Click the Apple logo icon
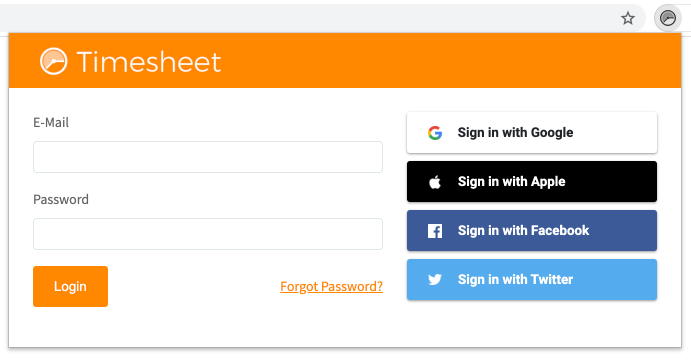This screenshot has width=691, height=362. coord(435,182)
